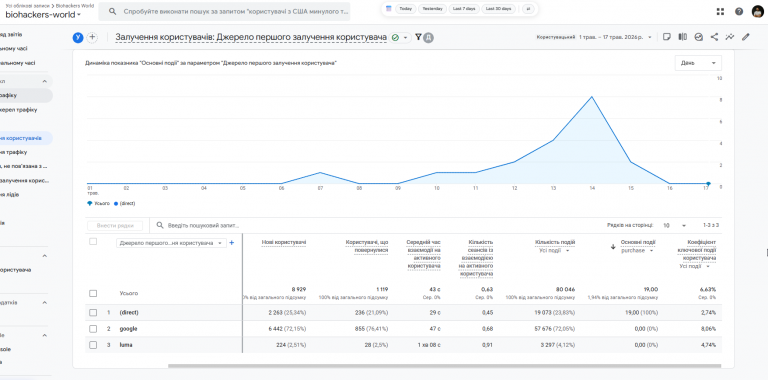Viewport: 768px width, 380px height.
Task: Edit the report with pencil icon
Action: tap(745, 37)
